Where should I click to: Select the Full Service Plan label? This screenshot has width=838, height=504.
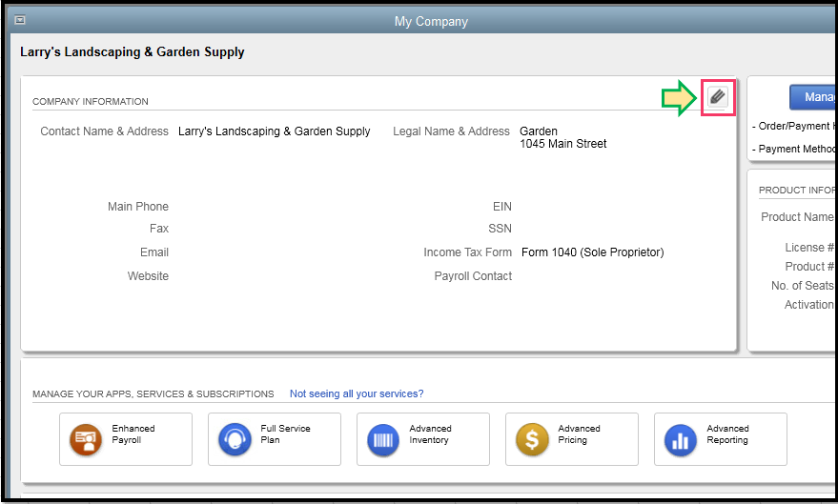[x=285, y=434]
